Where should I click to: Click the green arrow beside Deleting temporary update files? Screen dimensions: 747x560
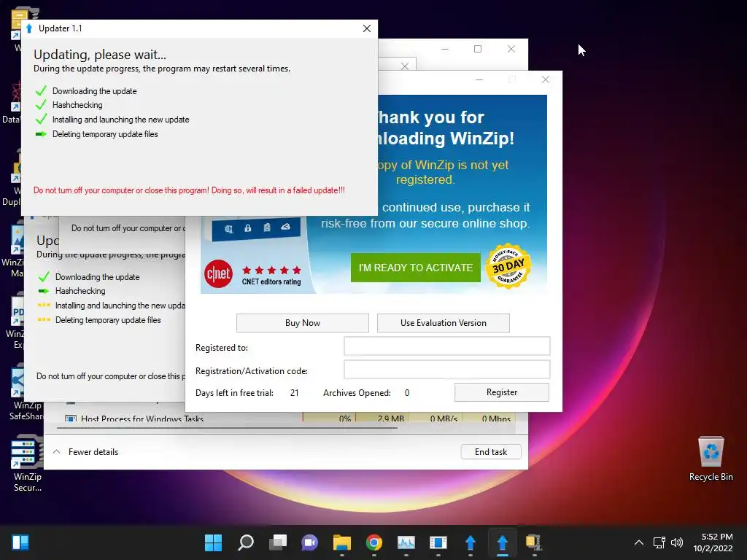(41, 134)
